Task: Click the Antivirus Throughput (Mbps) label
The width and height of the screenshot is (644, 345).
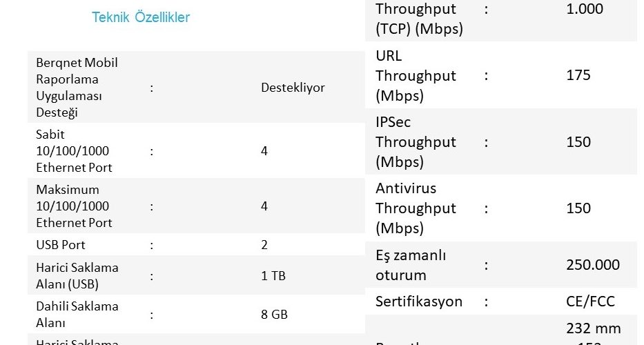Action: coord(416,208)
